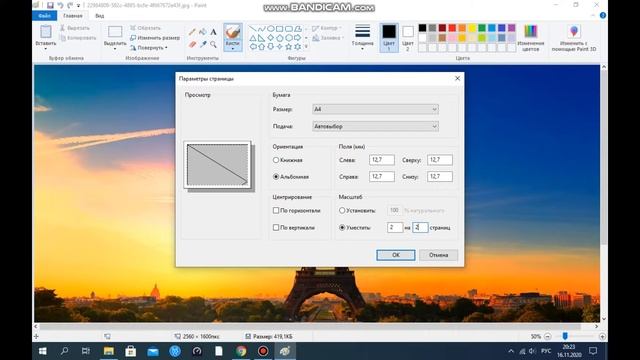Click the Сверху top margin field
Image resolution: width=640 pixels, height=360 pixels.
tap(440, 160)
